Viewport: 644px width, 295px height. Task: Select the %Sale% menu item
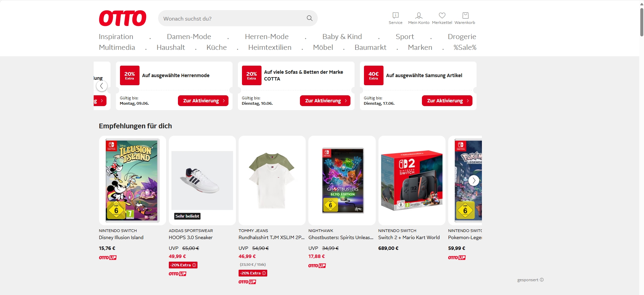(465, 47)
